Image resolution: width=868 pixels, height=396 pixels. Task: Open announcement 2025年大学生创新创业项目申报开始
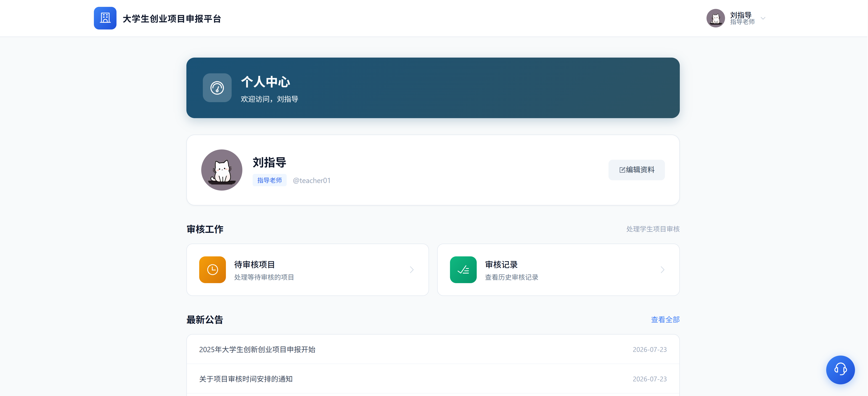(433, 349)
